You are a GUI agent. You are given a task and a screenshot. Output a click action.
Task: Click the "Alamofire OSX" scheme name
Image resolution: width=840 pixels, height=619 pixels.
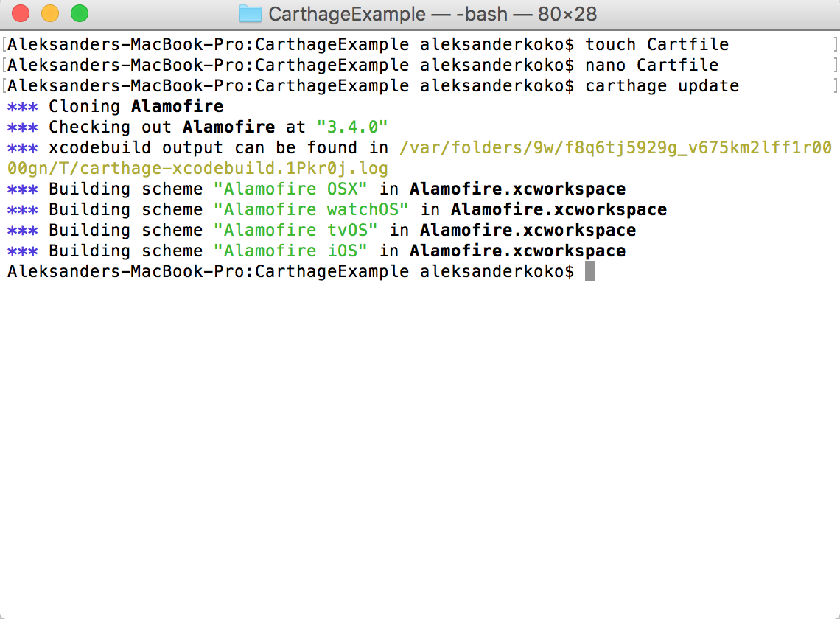(x=290, y=189)
